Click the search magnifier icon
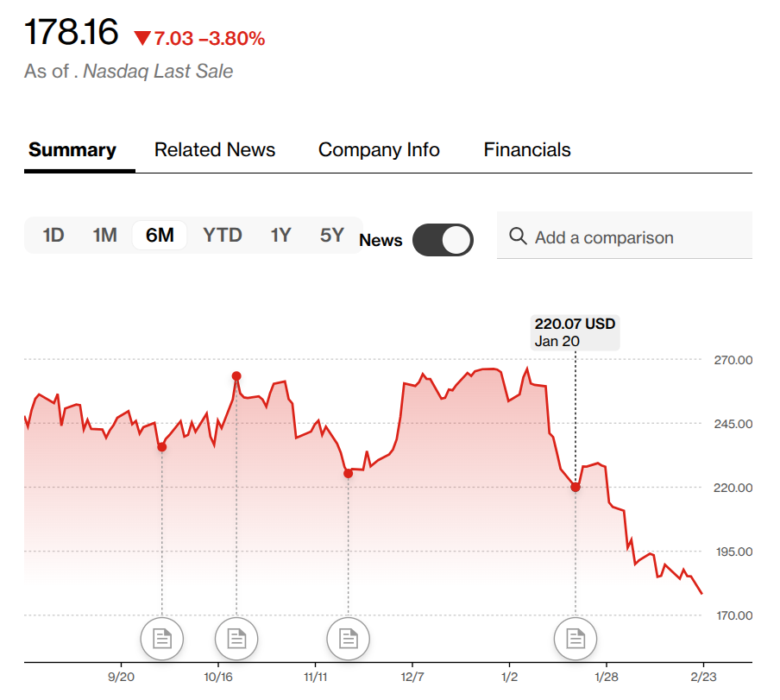The image size is (780, 700). pos(518,236)
